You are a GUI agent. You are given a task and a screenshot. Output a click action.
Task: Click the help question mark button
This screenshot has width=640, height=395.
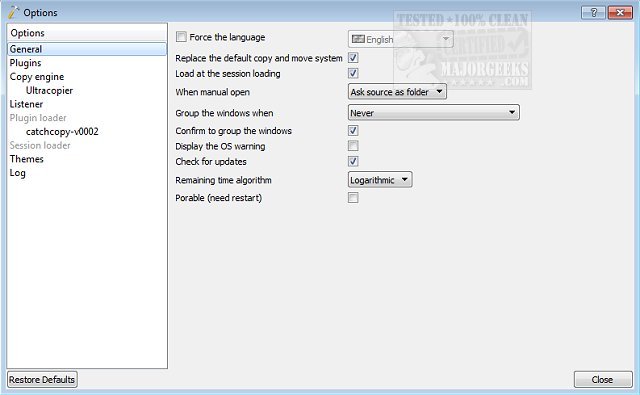click(593, 13)
